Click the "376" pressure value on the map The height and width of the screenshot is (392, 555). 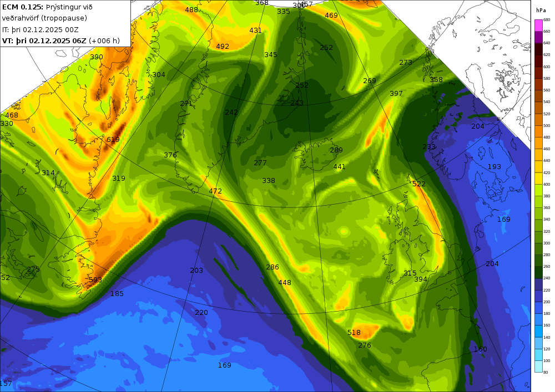click(170, 155)
